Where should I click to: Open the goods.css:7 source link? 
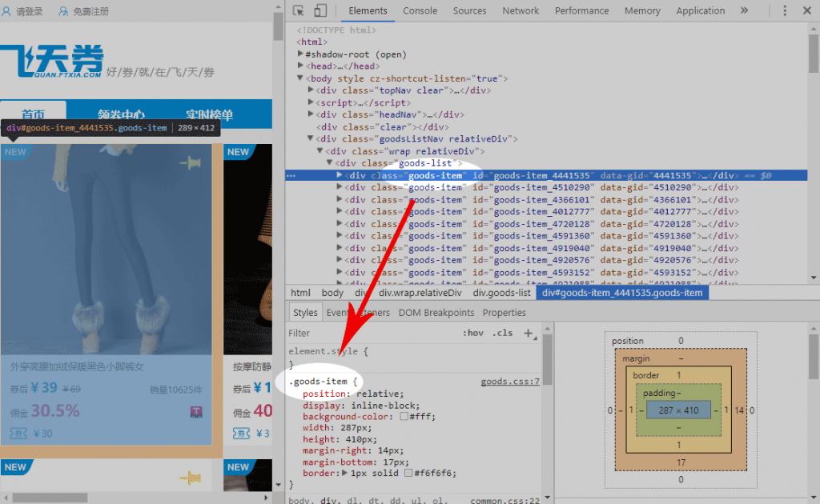coord(510,382)
